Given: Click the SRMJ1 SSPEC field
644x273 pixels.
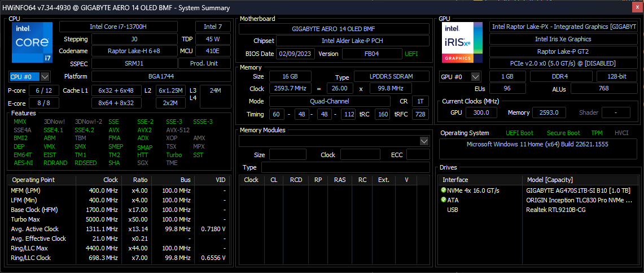Looking at the screenshot, I should click(134, 64).
